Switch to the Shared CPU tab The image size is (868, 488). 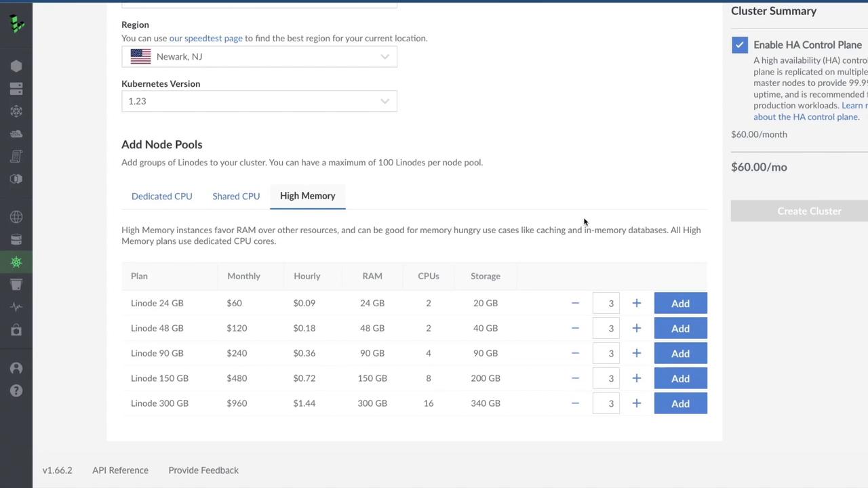pos(236,196)
